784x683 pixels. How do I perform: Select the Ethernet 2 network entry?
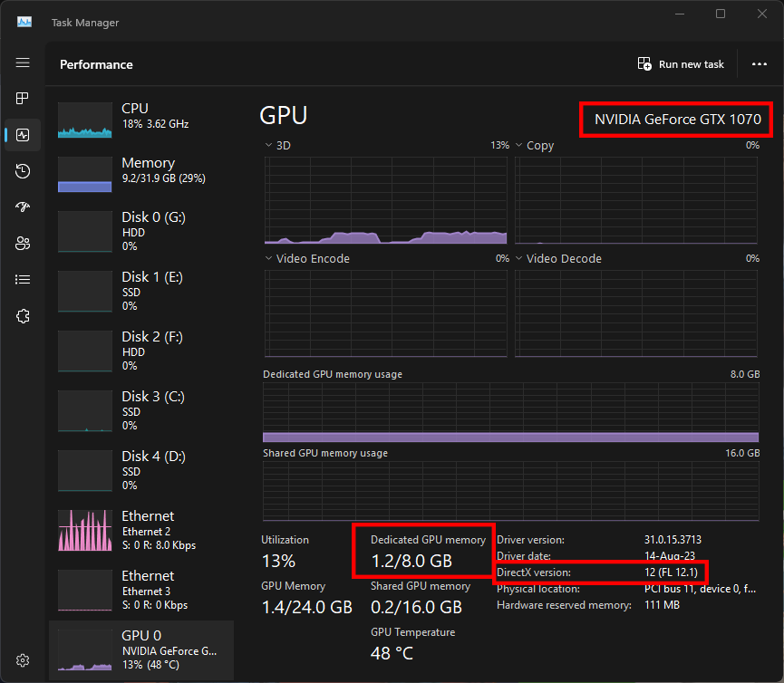(141, 531)
